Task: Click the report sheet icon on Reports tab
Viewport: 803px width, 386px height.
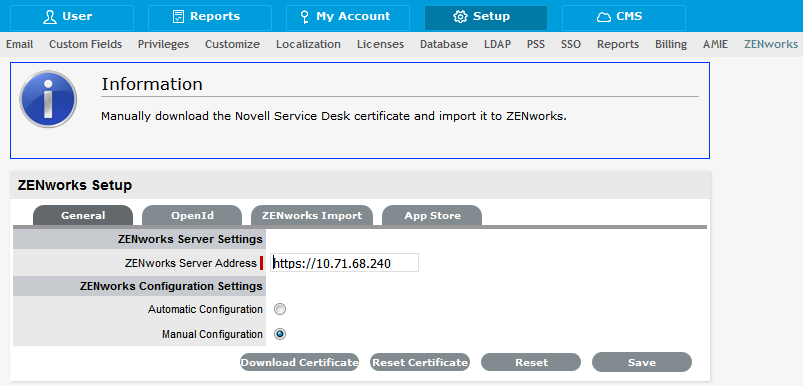Action: click(178, 17)
